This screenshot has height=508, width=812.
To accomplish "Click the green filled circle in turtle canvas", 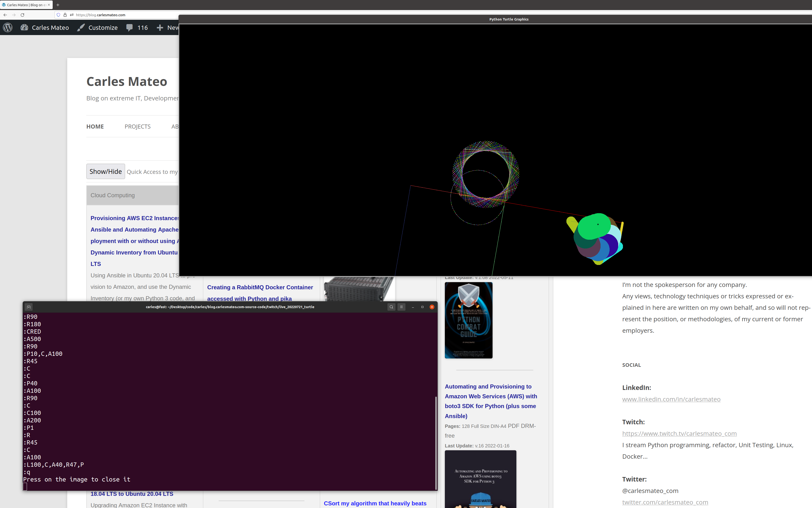I will coord(594,226).
